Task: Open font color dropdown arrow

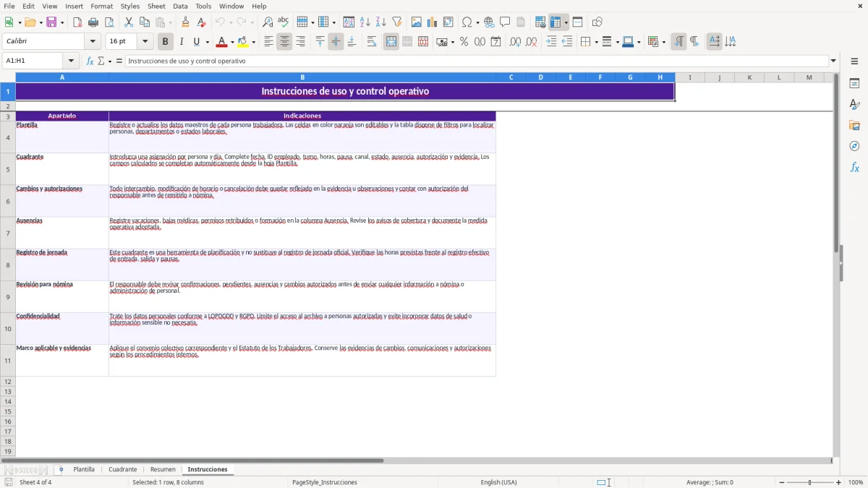Action: 231,42
